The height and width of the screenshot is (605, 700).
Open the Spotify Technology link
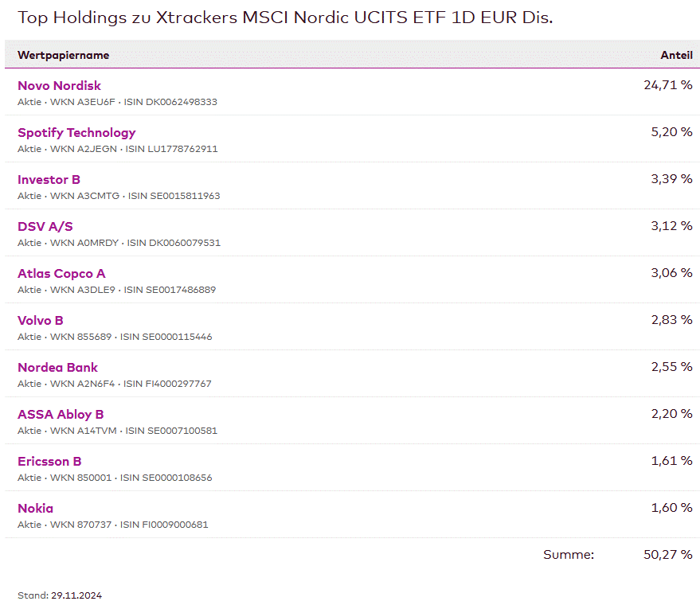(x=76, y=132)
